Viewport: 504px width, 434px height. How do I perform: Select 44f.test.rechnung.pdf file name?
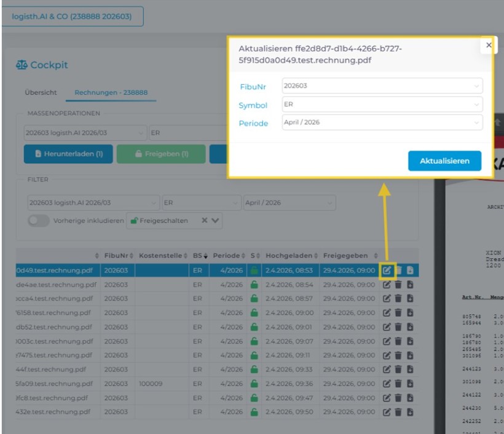tap(51, 369)
